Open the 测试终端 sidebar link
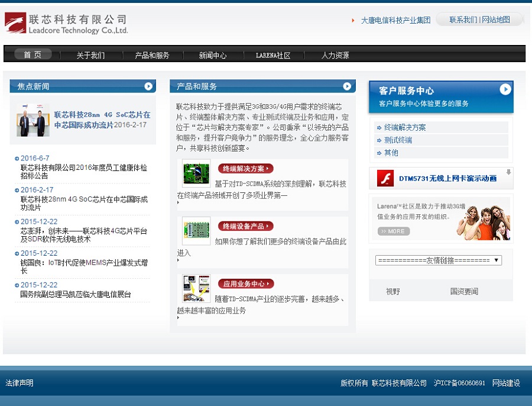 (398, 140)
